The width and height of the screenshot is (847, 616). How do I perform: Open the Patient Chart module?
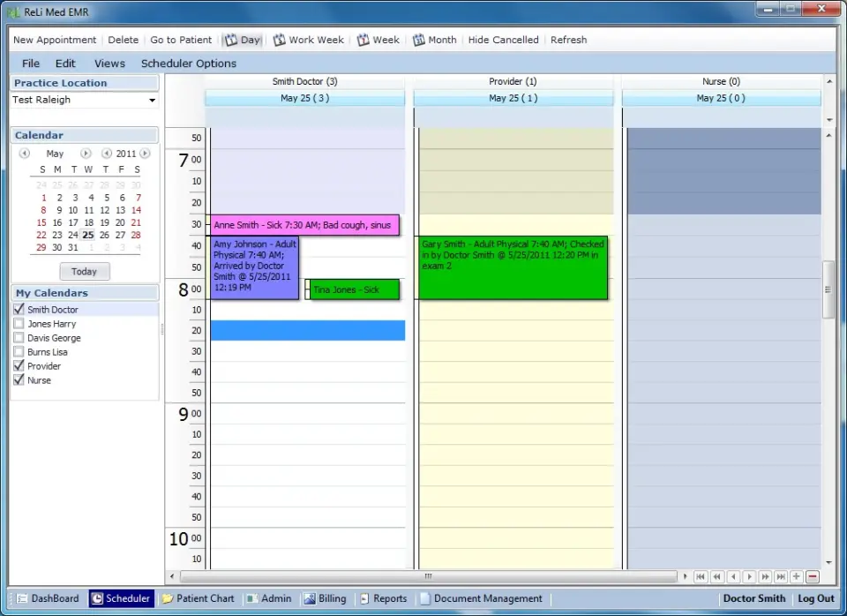tap(199, 597)
